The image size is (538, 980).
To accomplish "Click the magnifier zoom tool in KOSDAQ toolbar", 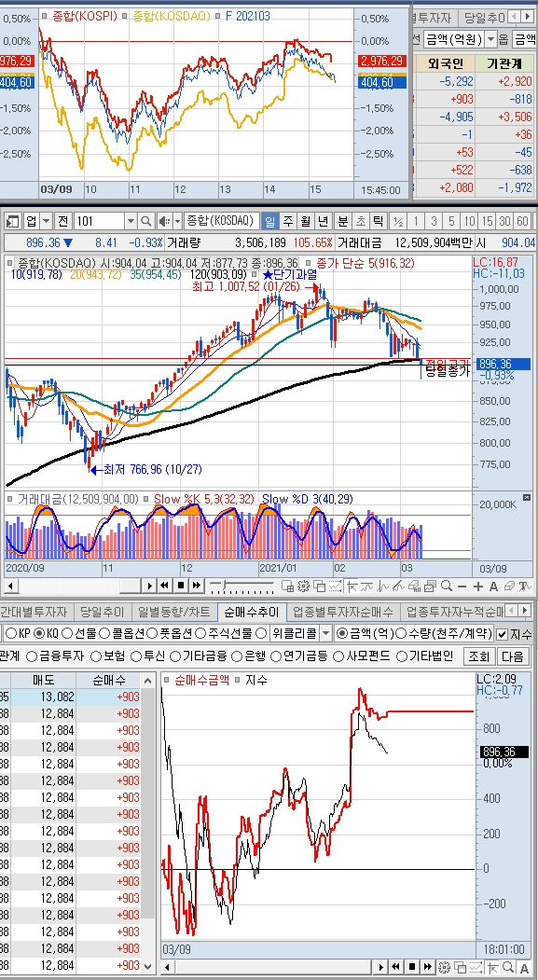I will 446,586.
